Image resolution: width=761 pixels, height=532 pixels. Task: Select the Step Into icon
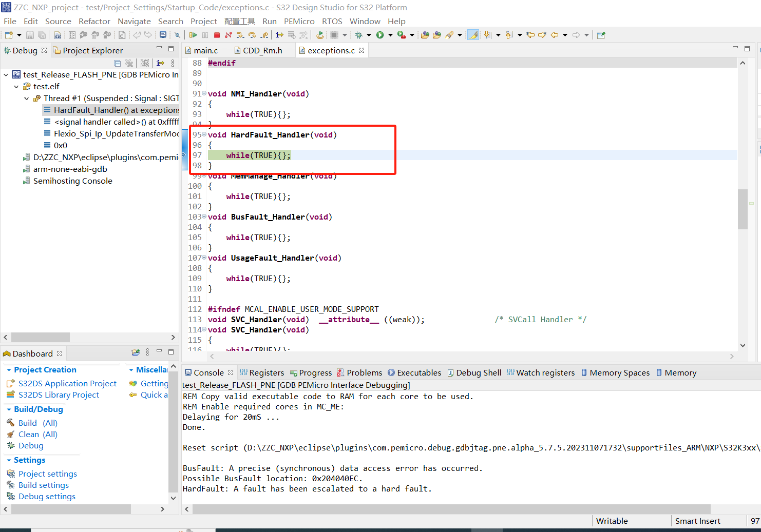(240, 34)
